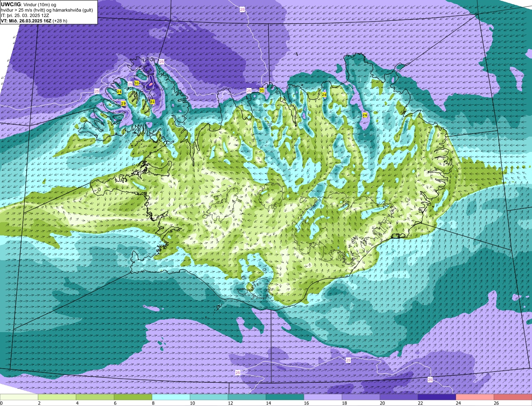The width and height of the screenshot is (532, 406).
Task: Click the legend scale value 2
Action: (x=39, y=403)
